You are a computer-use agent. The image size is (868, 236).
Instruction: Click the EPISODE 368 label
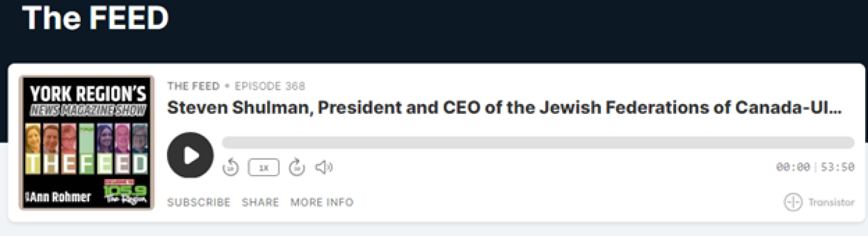[270, 86]
